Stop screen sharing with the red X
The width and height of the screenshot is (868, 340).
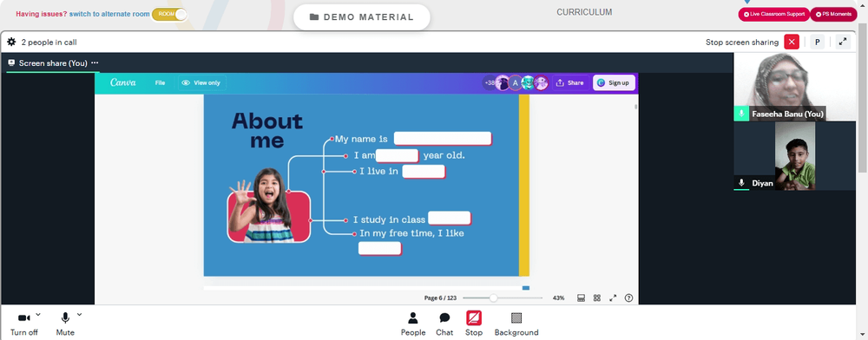792,42
